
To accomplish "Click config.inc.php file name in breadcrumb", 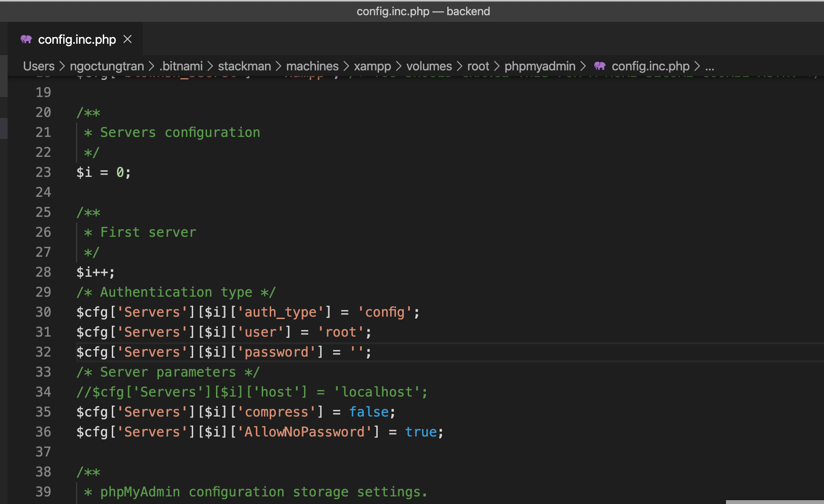I will click(650, 66).
